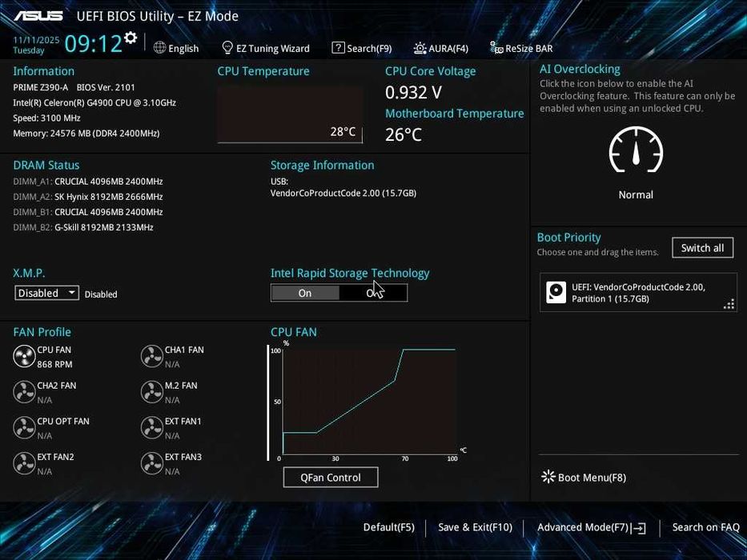Select the M.2 FAN icon
The height and width of the screenshot is (560, 747).
pyautogui.click(x=152, y=392)
